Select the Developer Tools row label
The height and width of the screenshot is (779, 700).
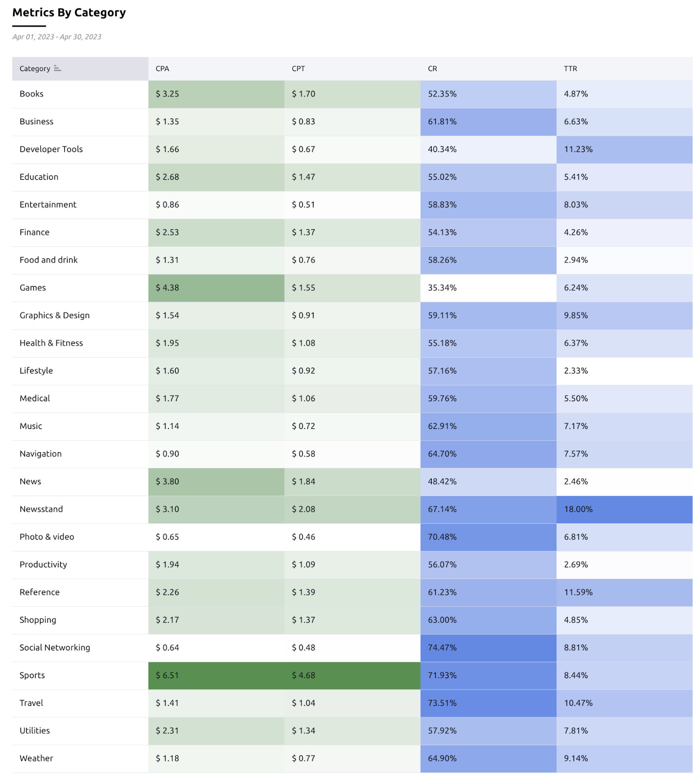click(x=51, y=149)
